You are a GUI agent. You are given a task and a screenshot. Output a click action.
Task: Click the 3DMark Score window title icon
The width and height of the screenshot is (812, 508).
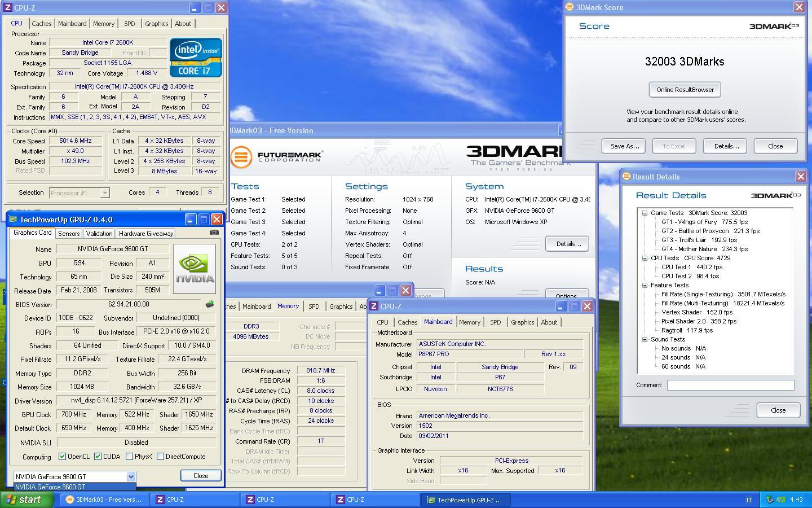pos(570,7)
